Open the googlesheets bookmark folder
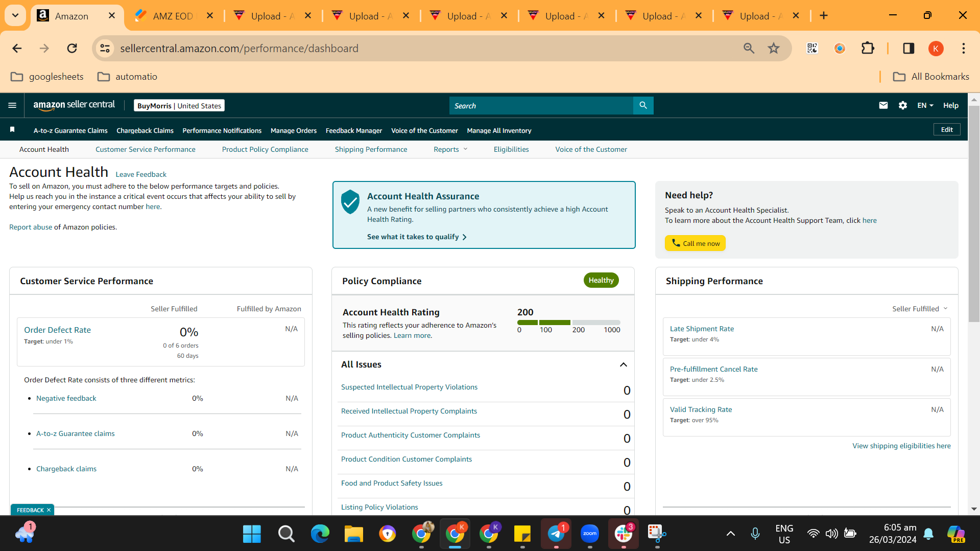 click(47, 77)
